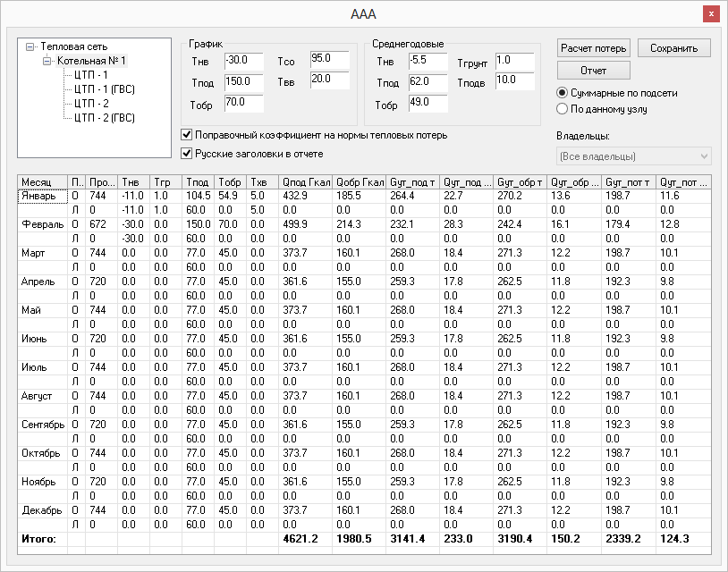
Task: Click the Расчет потерь button
Action: (594, 48)
